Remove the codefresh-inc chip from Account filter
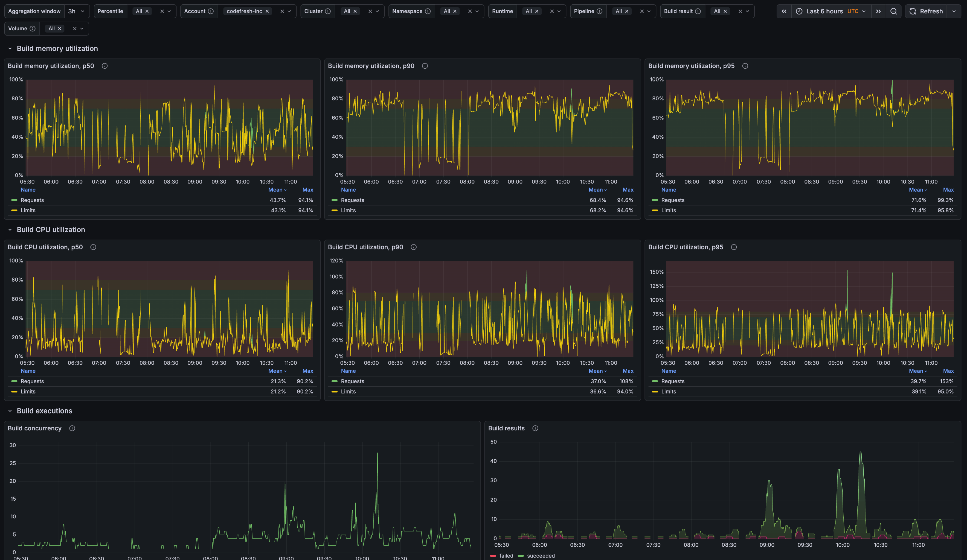 (x=267, y=11)
